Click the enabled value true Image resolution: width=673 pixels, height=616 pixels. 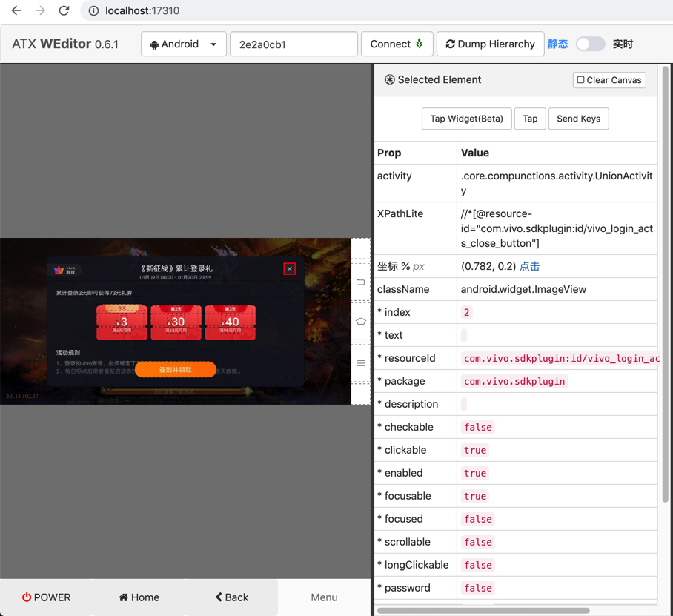click(x=475, y=473)
